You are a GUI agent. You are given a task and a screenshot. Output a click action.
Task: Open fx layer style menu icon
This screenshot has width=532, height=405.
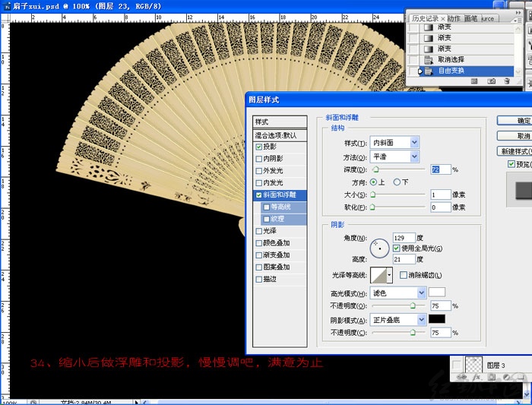tap(477, 377)
